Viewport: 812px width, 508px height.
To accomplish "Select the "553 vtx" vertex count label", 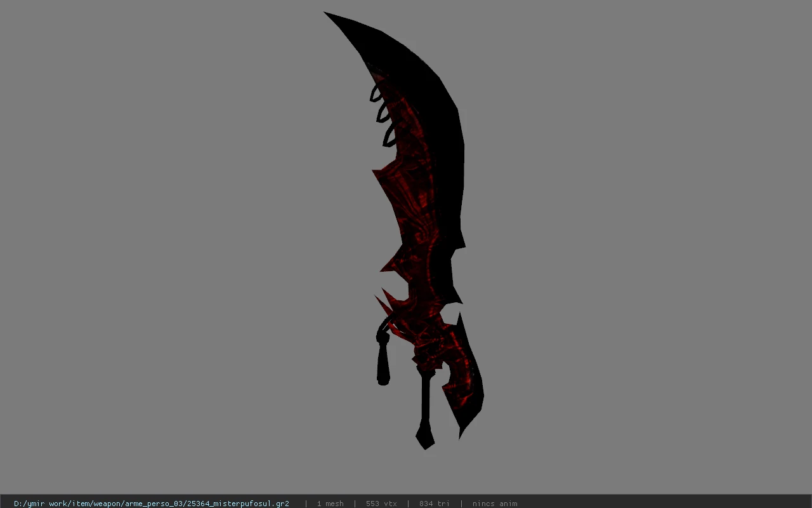I will click(381, 503).
